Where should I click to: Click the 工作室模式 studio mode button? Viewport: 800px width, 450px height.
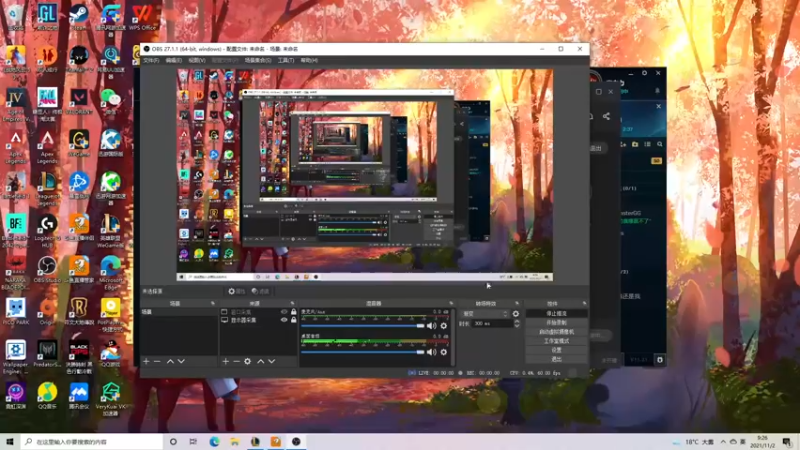pos(556,341)
